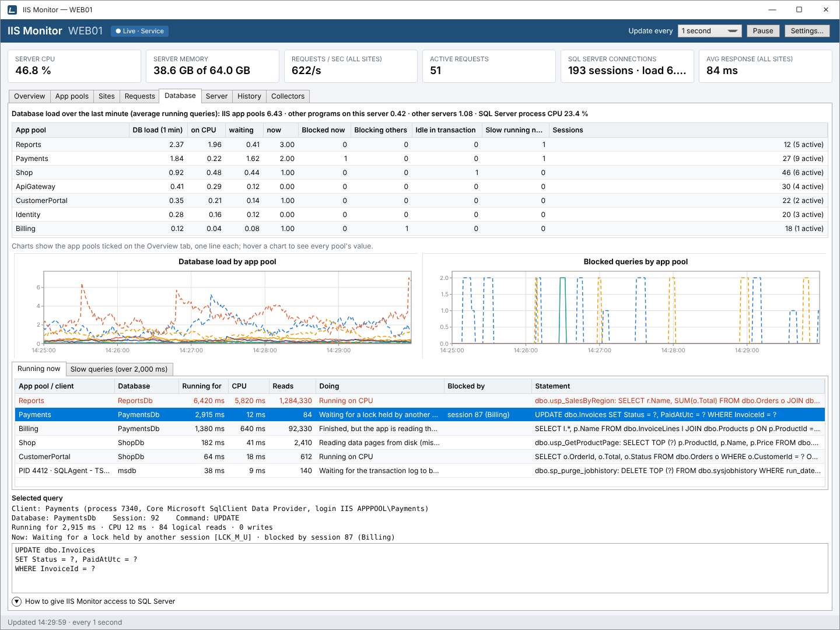The image size is (840, 630).
Task: Open the Settings... dialog
Action: (807, 31)
